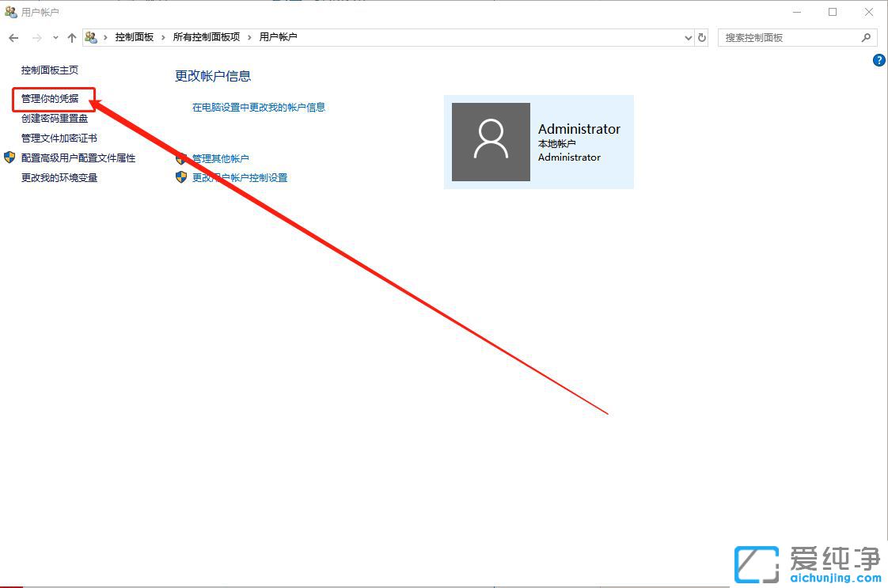Viewport: 888px width, 588px height.
Task: Expand the chevron after 所有控制面板项
Action: coord(249,37)
